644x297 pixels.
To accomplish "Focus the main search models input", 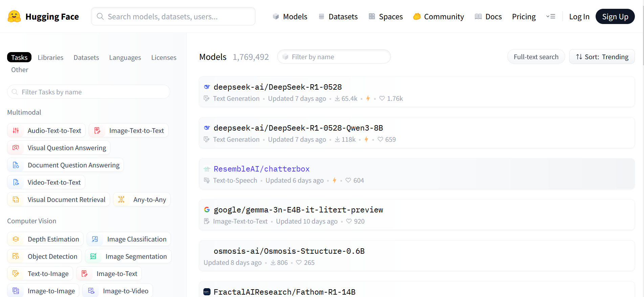I will pos(173,16).
